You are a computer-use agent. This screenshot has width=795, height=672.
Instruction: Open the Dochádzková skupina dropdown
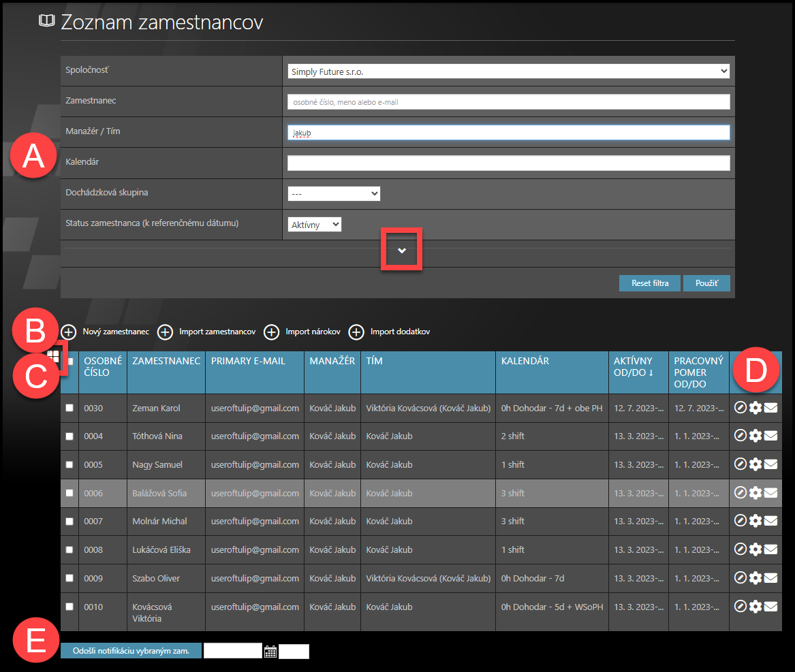tap(334, 193)
